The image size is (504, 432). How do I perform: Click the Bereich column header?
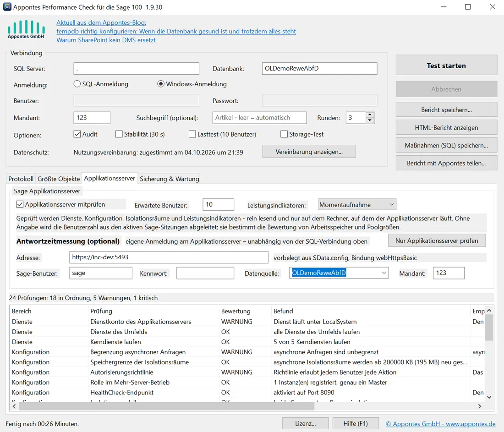pyautogui.click(x=49, y=311)
